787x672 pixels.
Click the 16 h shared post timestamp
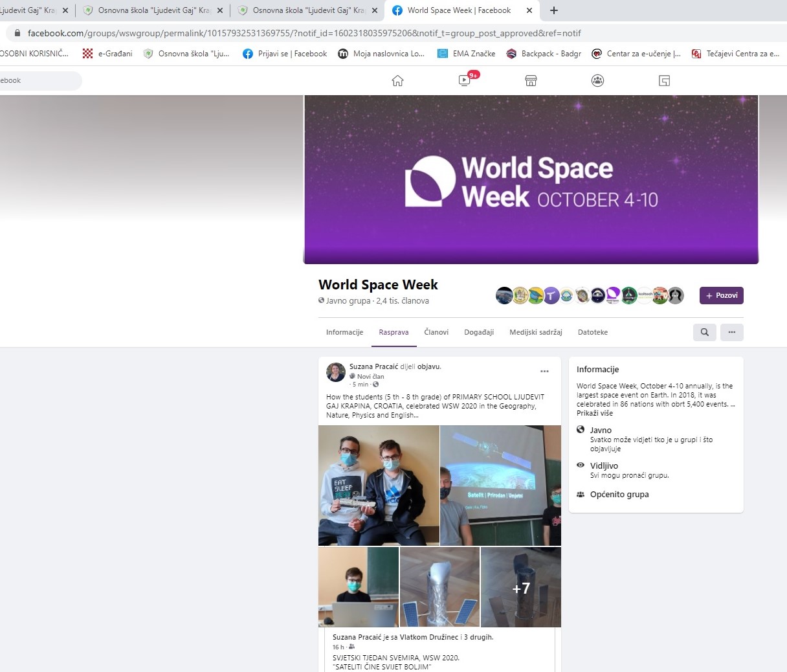click(x=338, y=647)
